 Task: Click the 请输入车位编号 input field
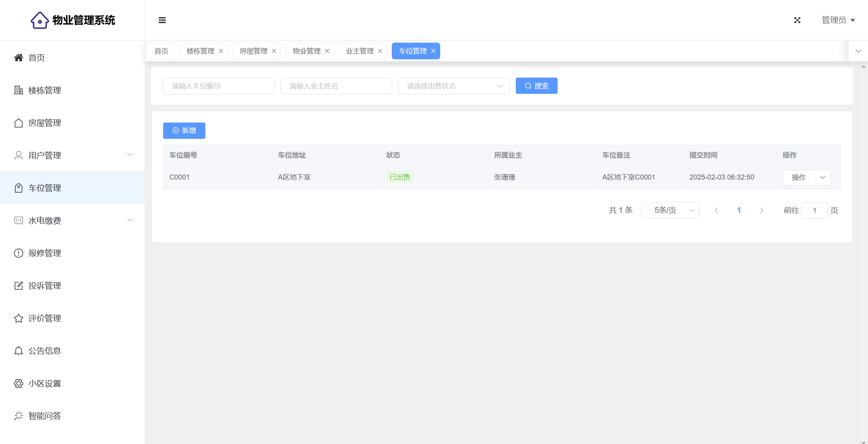click(x=219, y=86)
